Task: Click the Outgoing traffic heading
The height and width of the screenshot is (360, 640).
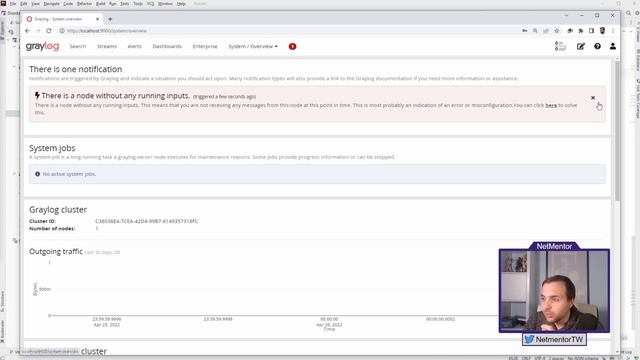Action: (56, 251)
